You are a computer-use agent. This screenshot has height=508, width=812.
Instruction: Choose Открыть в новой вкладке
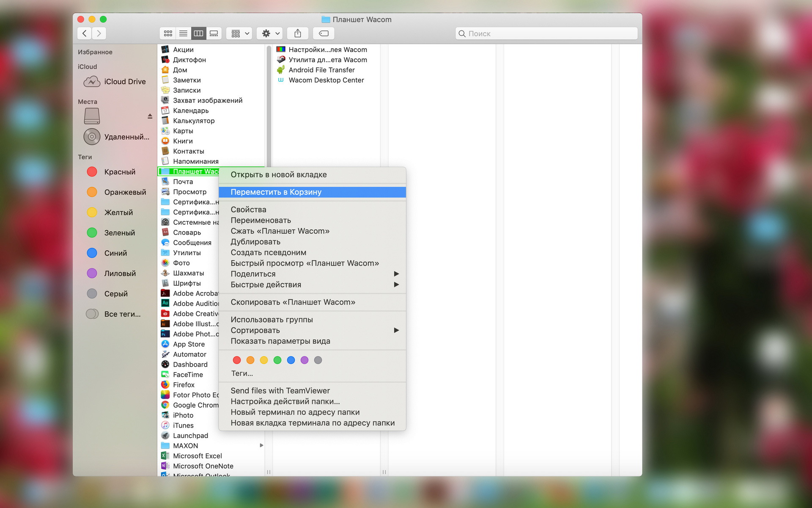pos(312,175)
